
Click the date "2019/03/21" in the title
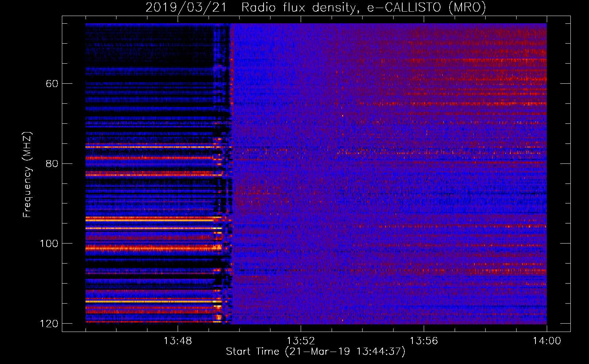pyautogui.click(x=186, y=7)
